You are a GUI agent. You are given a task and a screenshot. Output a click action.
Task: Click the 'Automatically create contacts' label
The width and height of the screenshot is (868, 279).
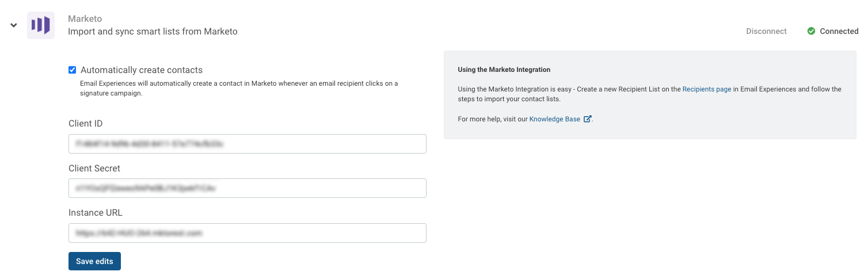(x=142, y=70)
